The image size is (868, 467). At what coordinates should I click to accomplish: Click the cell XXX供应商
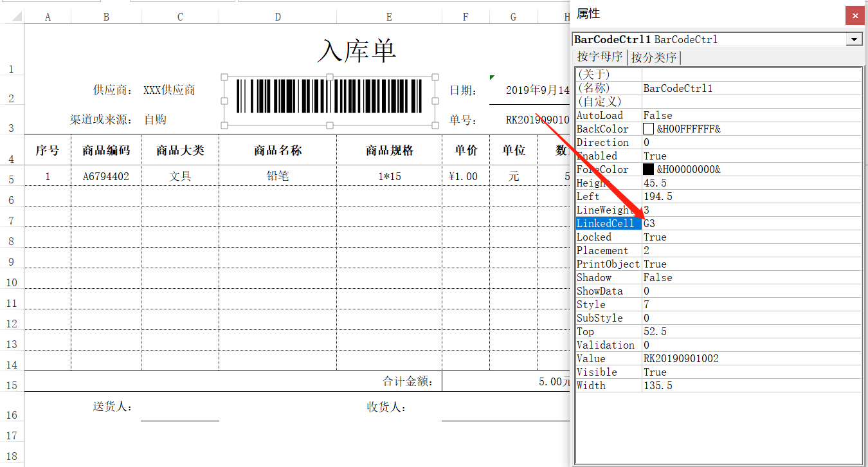[x=169, y=90]
